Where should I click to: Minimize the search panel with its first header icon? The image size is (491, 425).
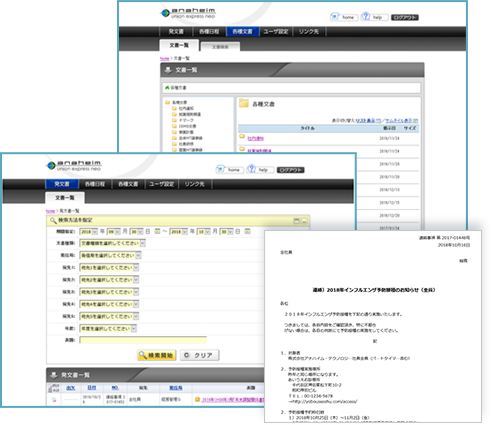pyautogui.click(x=296, y=221)
